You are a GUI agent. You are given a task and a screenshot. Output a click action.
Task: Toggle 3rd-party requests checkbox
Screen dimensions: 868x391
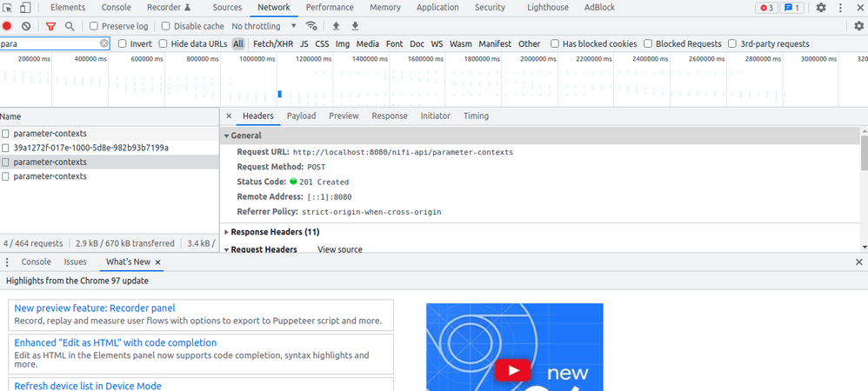coord(732,43)
